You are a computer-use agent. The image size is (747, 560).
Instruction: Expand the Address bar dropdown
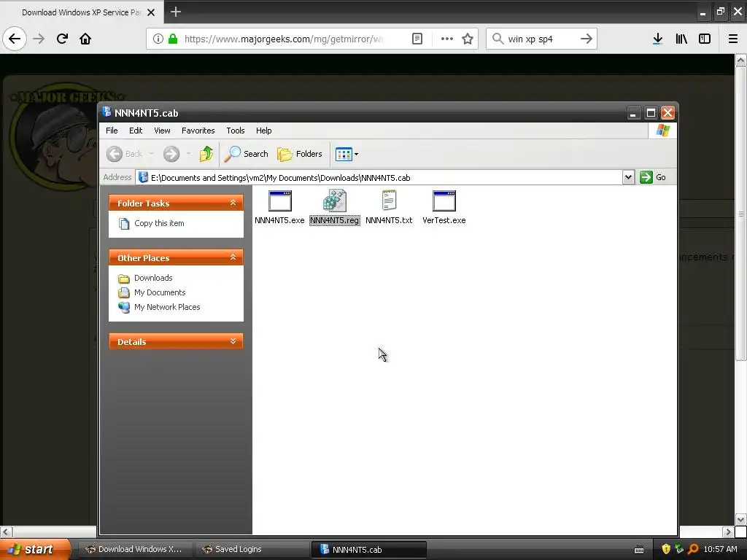tap(628, 178)
